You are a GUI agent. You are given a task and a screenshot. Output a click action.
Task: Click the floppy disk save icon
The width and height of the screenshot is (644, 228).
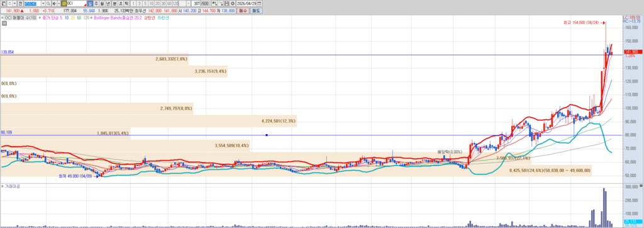[x=226, y=4]
